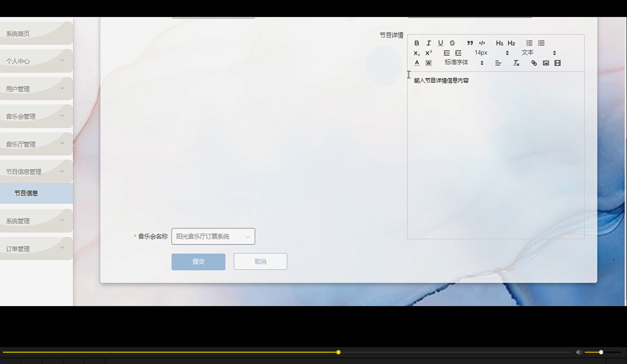This screenshot has width=627, height=364.
Task: Open the 系统首页 menu item
Action: (36, 33)
